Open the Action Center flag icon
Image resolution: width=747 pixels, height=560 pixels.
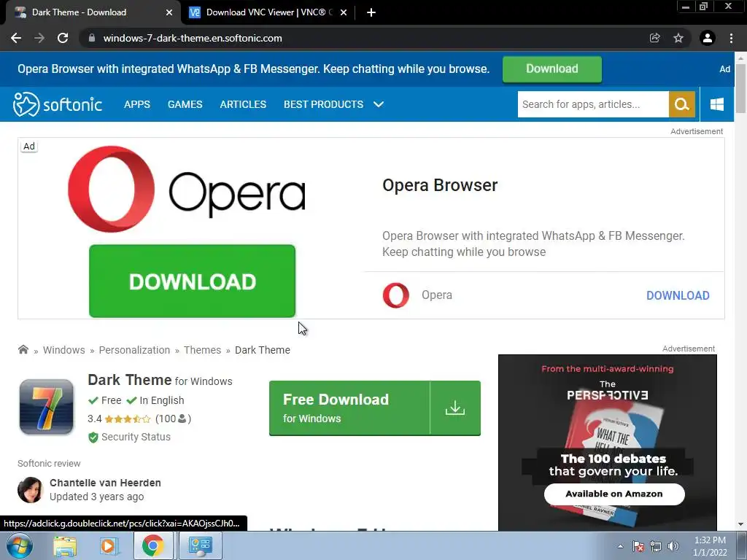[638, 546]
